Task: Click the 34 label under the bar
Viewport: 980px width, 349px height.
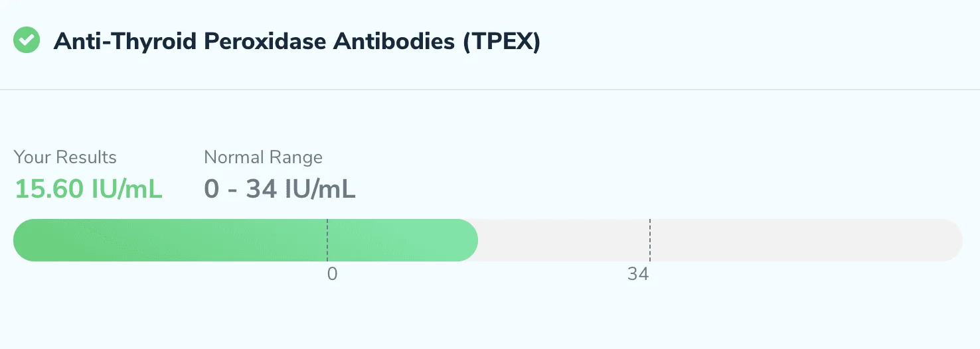Action: (x=638, y=274)
